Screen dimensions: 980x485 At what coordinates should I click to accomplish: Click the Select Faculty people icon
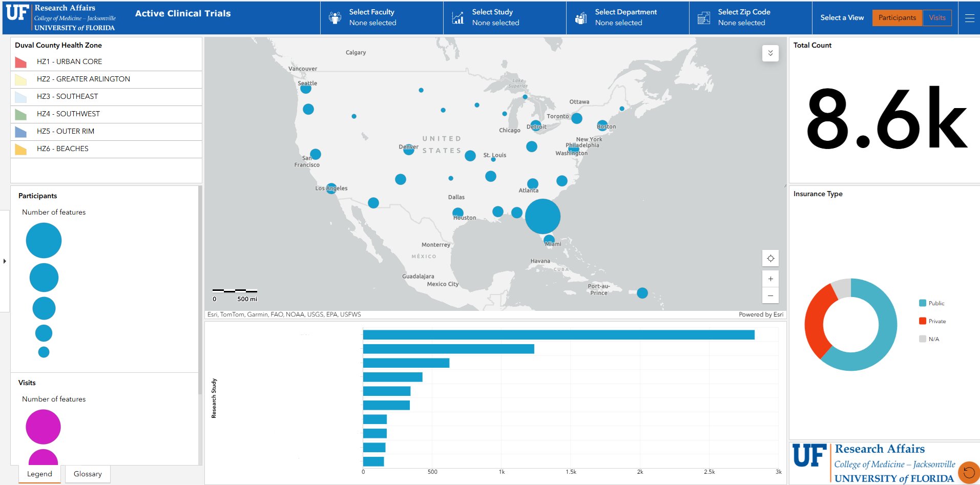coord(335,17)
